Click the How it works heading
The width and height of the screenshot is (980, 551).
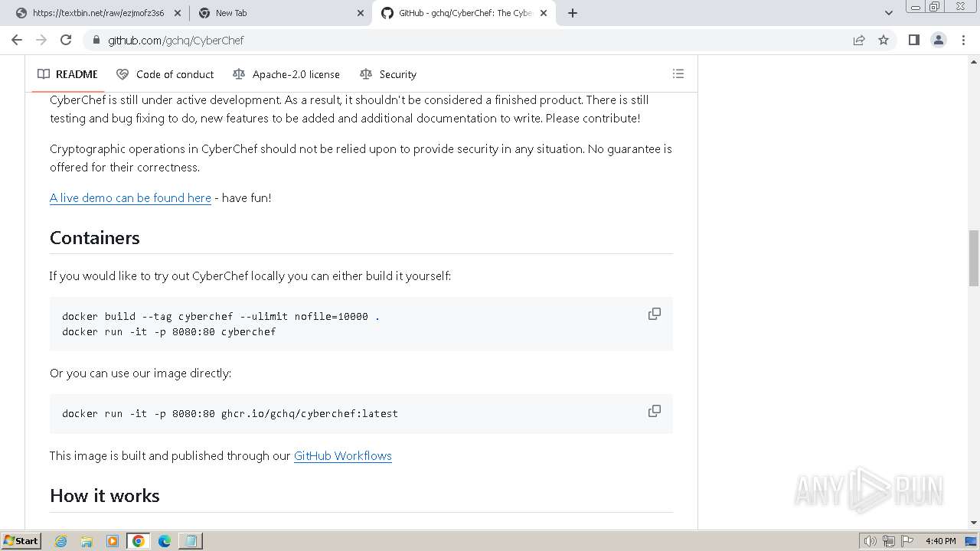[105, 496]
